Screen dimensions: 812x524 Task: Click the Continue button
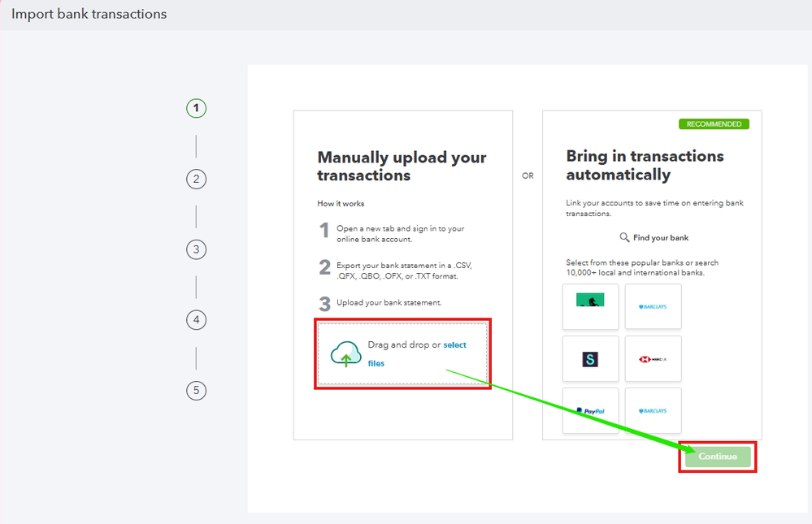tap(718, 457)
